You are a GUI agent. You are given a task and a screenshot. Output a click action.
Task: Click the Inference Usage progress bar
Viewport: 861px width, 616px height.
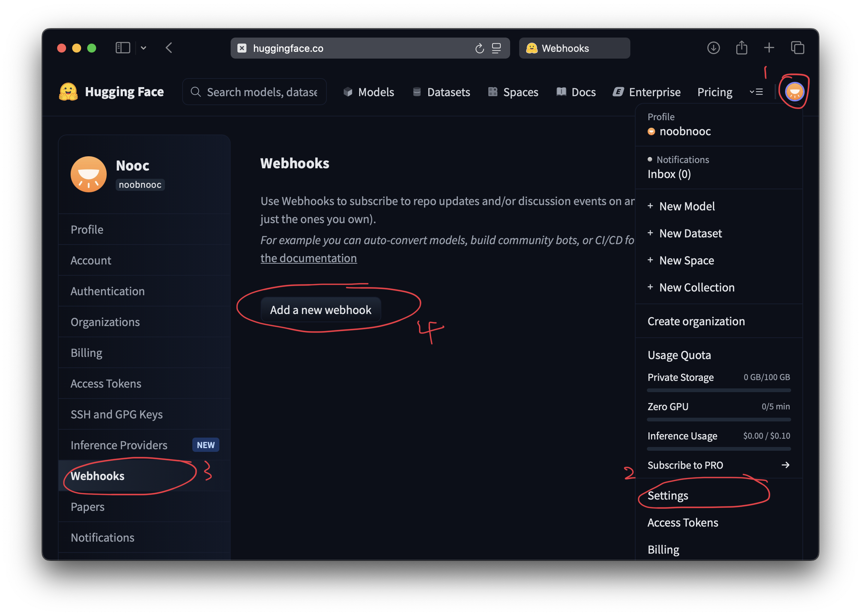(718, 449)
